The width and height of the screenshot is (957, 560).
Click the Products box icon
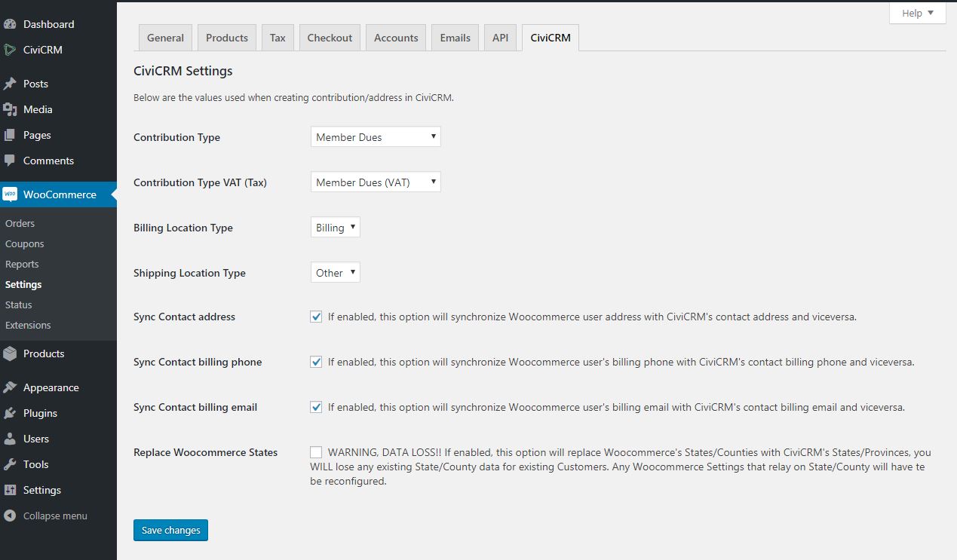(x=10, y=353)
